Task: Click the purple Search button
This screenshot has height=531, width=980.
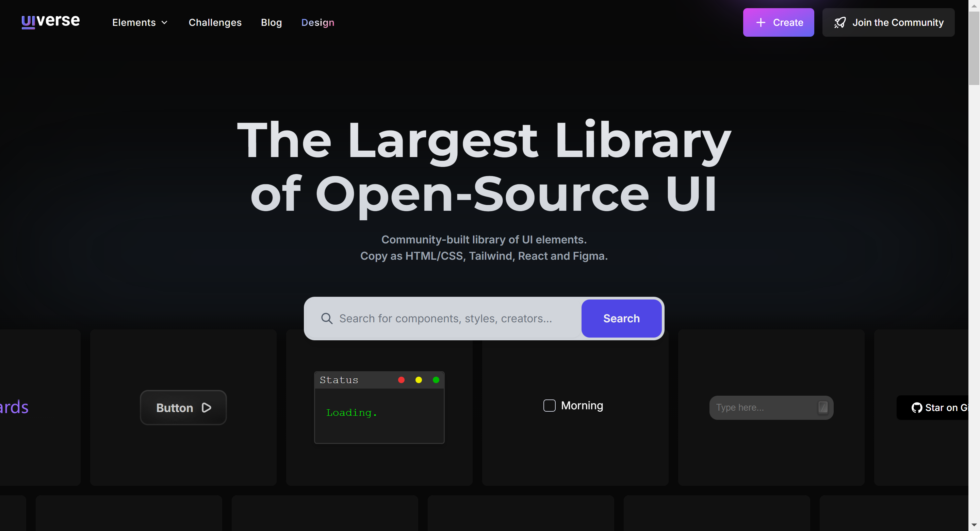Action: pos(621,319)
